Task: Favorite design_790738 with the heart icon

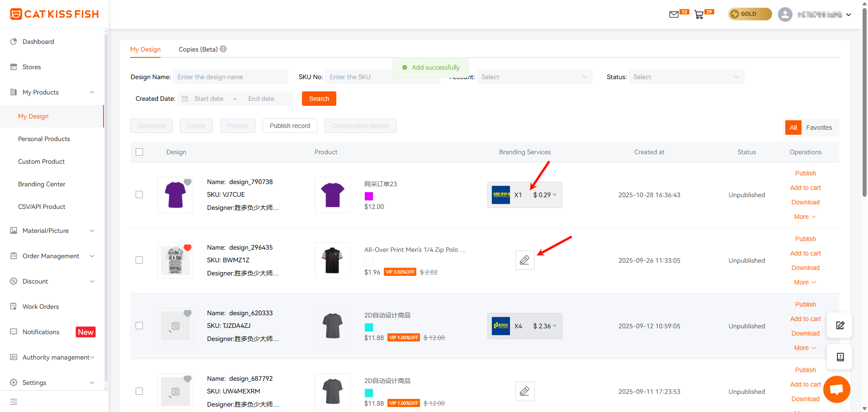Action: tap(188, 182)
